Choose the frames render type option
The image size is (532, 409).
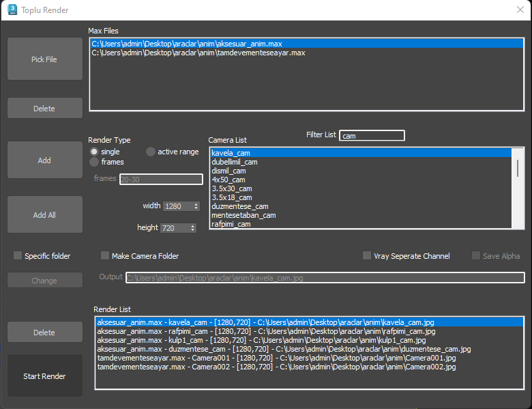(x=95, y=162)
